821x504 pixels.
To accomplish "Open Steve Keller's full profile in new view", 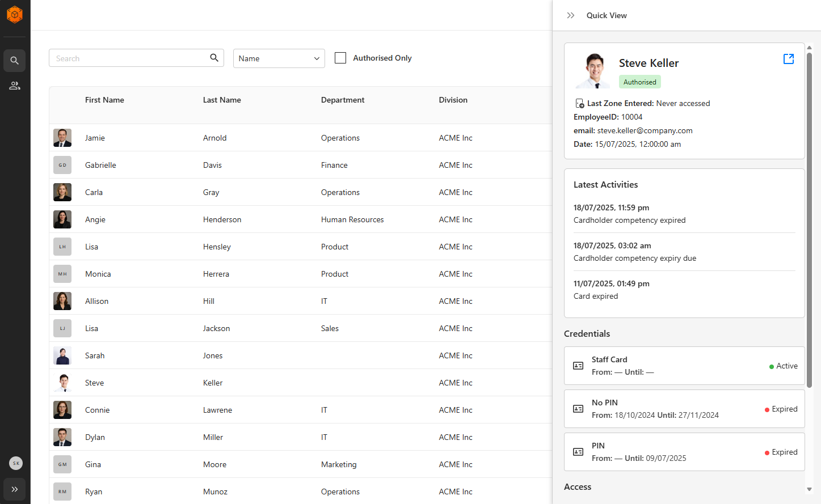I will tap(788, 59).
